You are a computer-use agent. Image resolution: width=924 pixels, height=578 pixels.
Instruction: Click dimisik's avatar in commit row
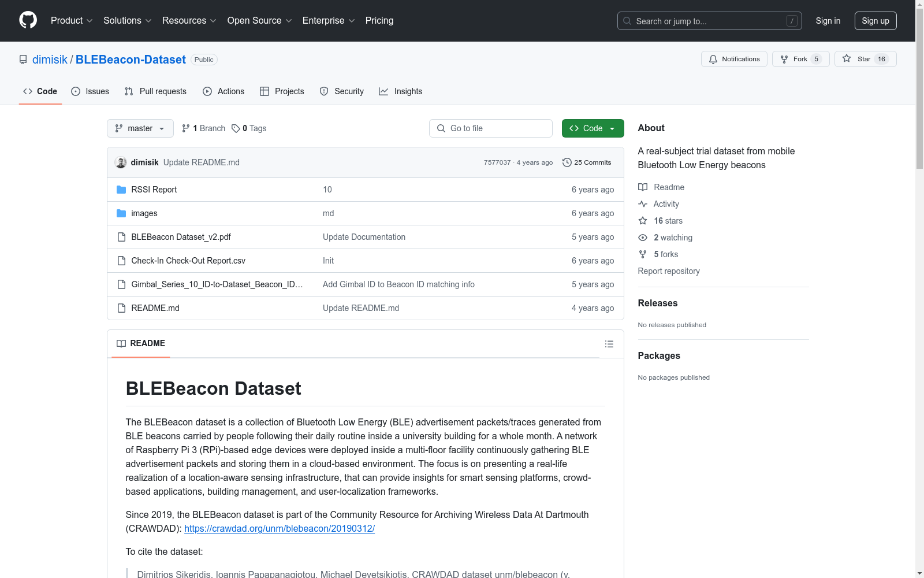pyautogui.click(x=121, y=162)
